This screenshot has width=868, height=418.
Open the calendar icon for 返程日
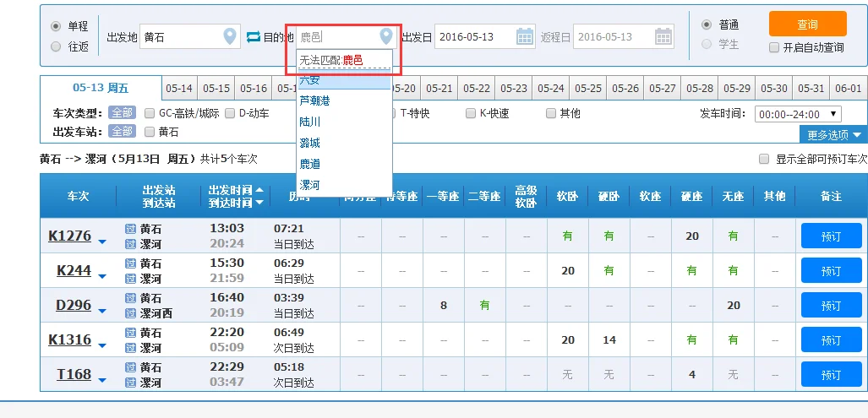[663, 37]
